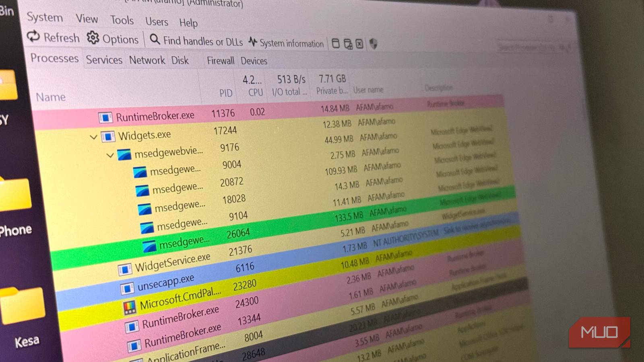644x362 pixels.
Task: Click the shield icon in the toolbar
Action: click(x=373, y=44)
